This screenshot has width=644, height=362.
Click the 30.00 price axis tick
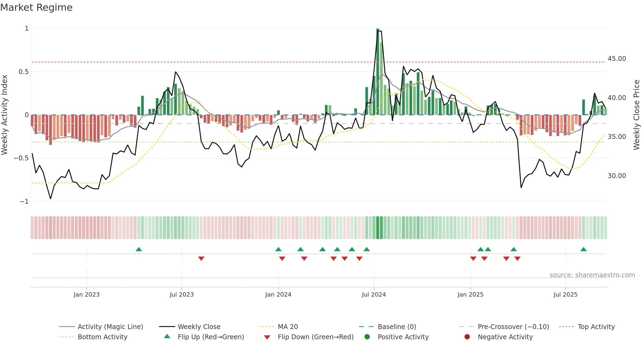(617, 176)
